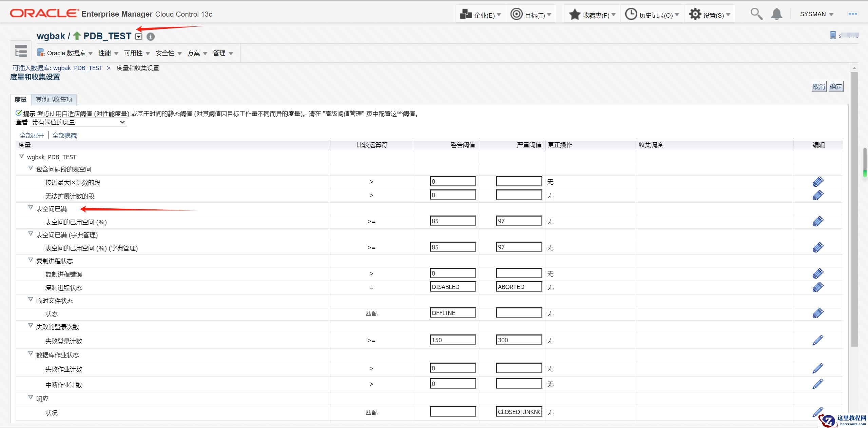Click edit pencil for 复制进程状态 ABORTED row
Image resolution: width=868 pixels, height=428 pixels.
coord(818,287)
